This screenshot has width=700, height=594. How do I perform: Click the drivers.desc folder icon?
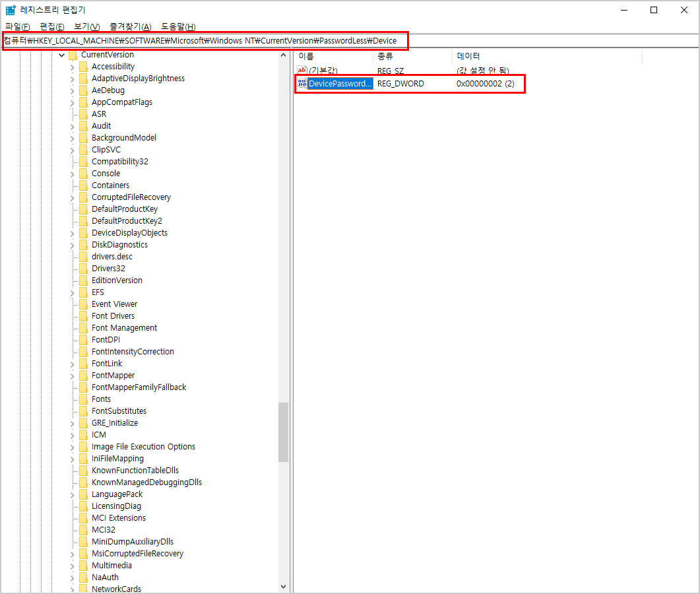(84, 256)
